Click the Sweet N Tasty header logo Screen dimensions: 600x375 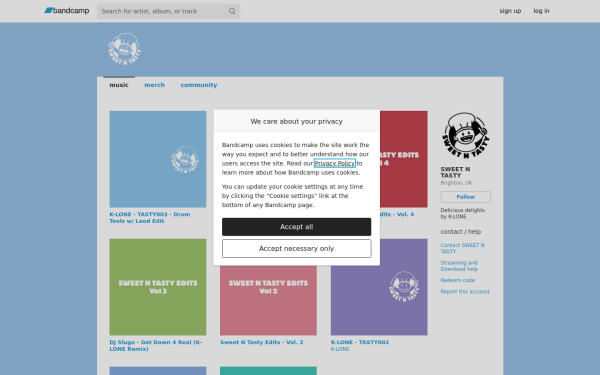coord(124,49)
